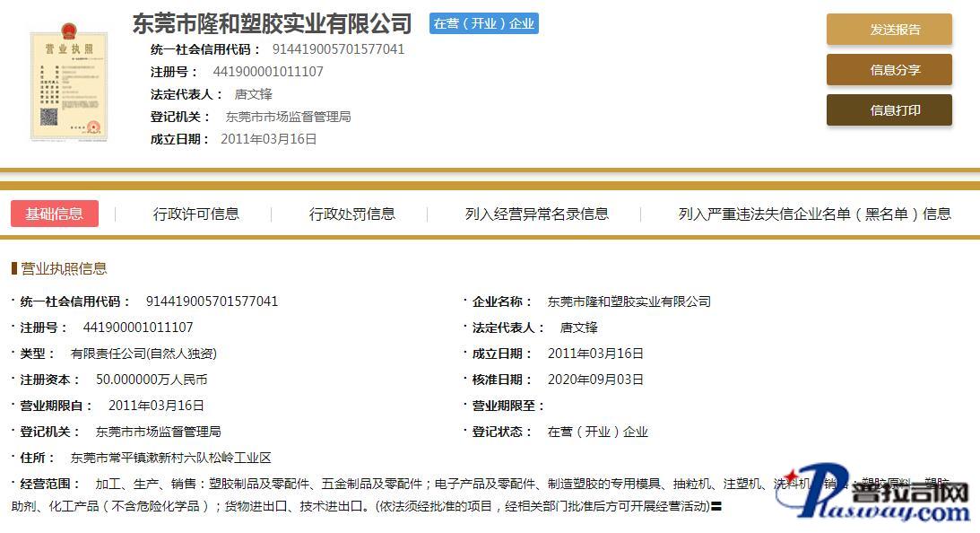
Task: Click the 发送报告 button
Action: click(x=889, y=30)
